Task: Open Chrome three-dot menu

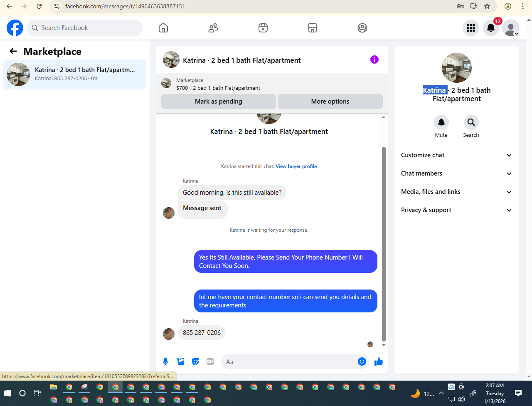Action: coord(523,6)
